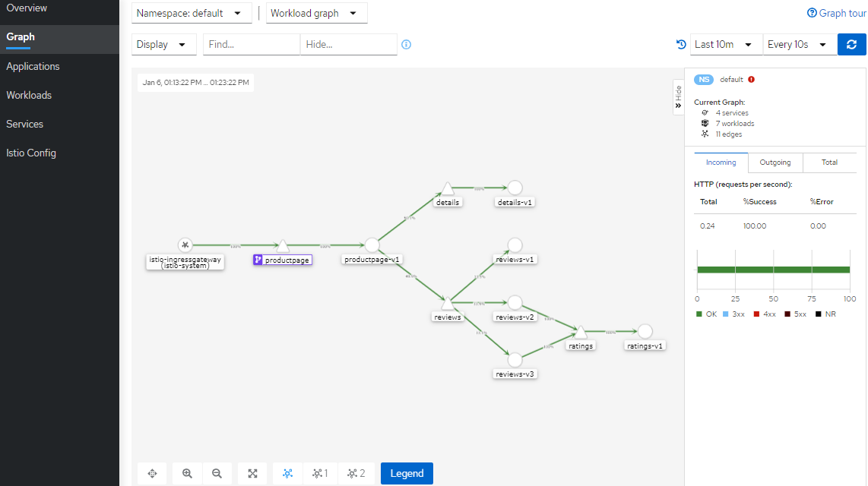Apply graph layout style 1
This screenshot has height=486, width=868.
point(321,473)
